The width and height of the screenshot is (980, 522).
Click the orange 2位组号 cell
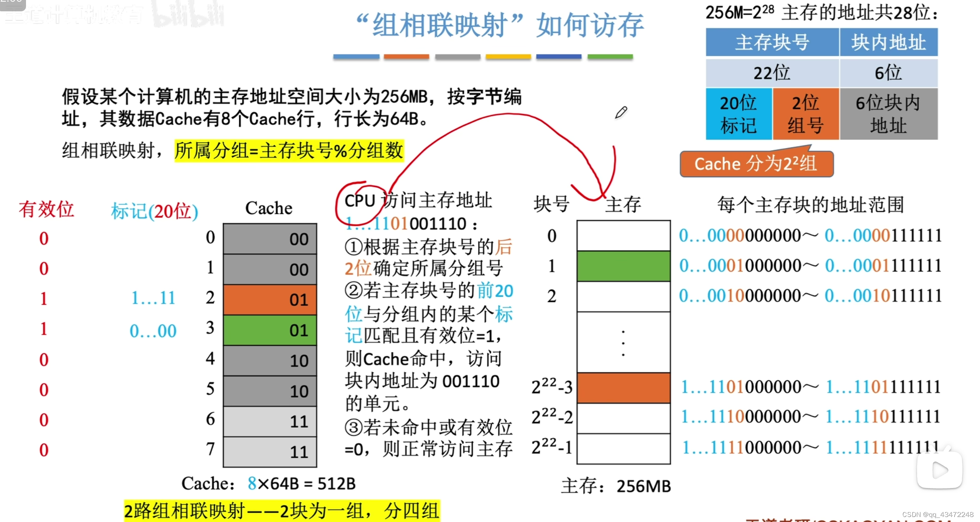805,114
